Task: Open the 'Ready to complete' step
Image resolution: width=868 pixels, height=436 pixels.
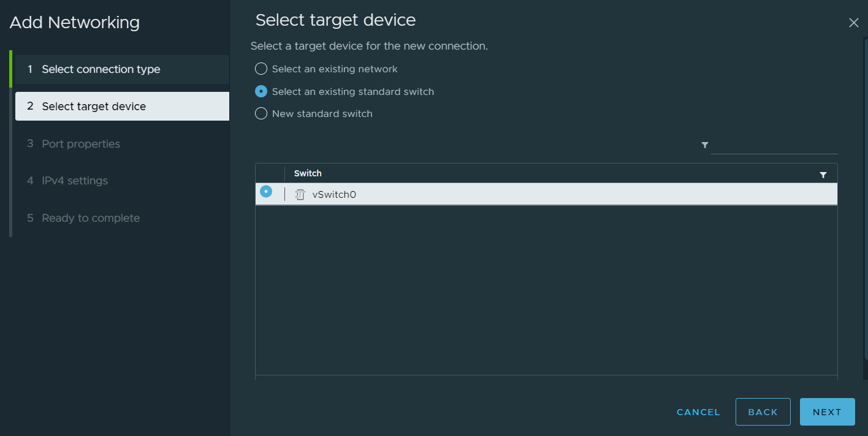Action: pyautogui.click(x=90, y=217)
